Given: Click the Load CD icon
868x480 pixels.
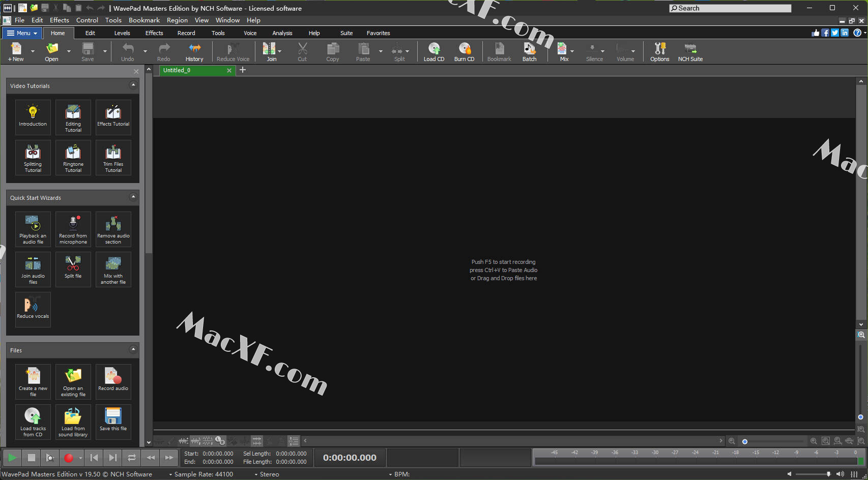Looking at the screenshot, I should [434, 52].
